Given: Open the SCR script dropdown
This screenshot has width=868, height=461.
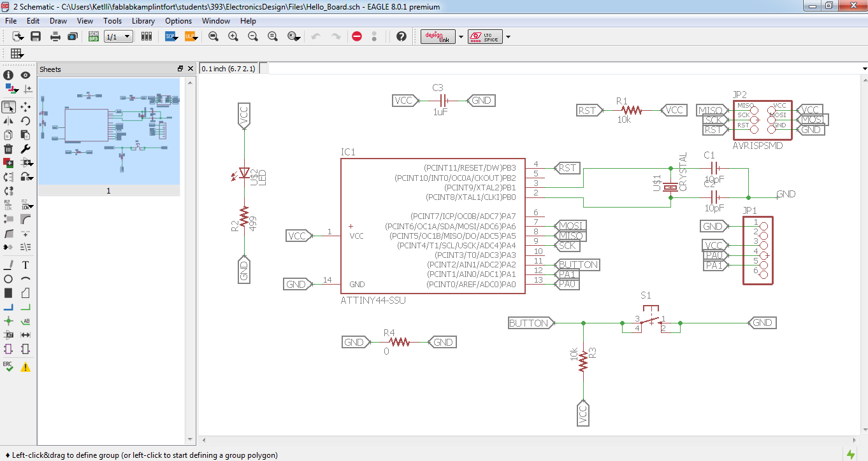Looking at the screenshot, I should pyautogui.click(x=172, y=36).
